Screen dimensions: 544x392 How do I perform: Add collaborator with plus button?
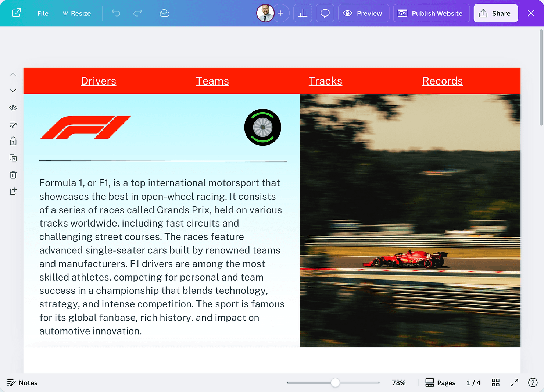coord(280,13)
